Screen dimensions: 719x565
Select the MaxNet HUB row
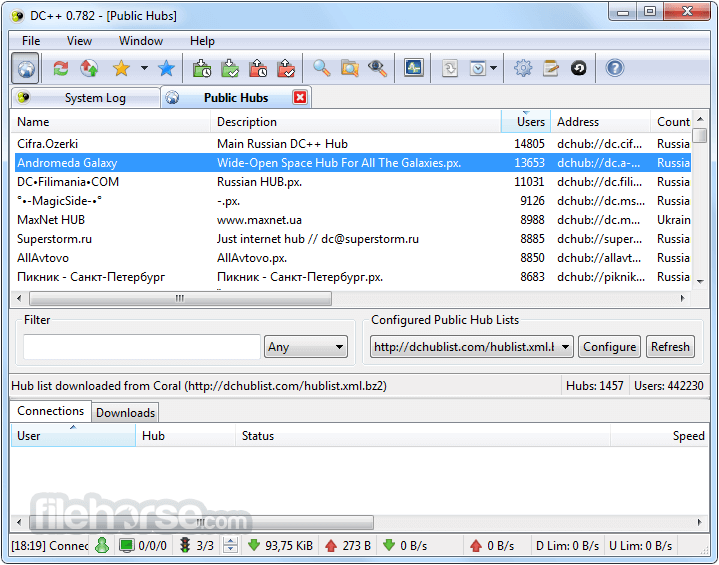pyautogui.click(x=353, y=220)
